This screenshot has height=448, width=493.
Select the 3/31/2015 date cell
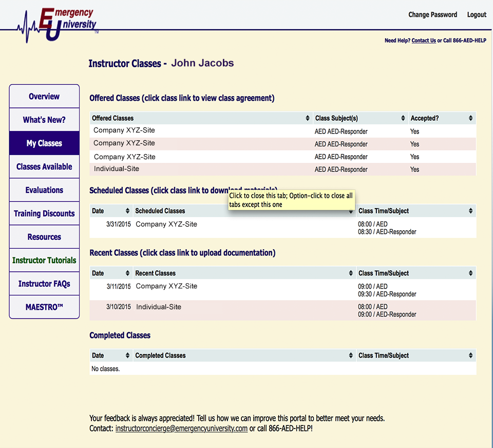tap(118, 225)
